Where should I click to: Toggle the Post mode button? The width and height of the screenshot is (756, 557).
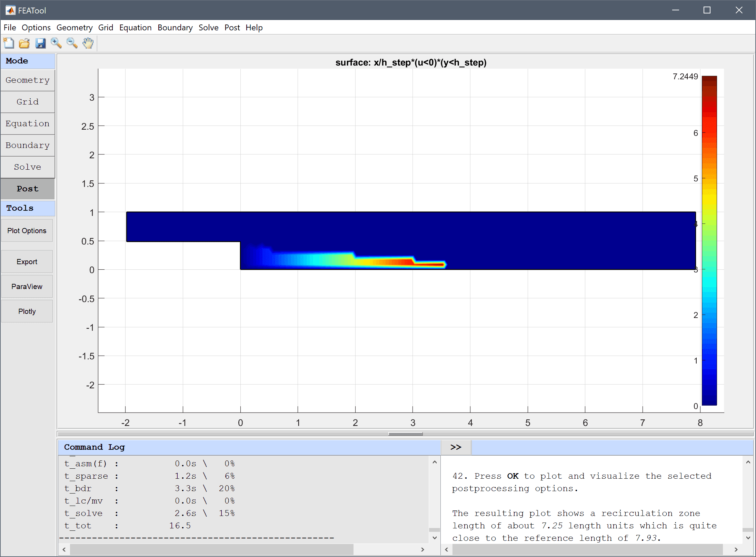pos(28,189)
